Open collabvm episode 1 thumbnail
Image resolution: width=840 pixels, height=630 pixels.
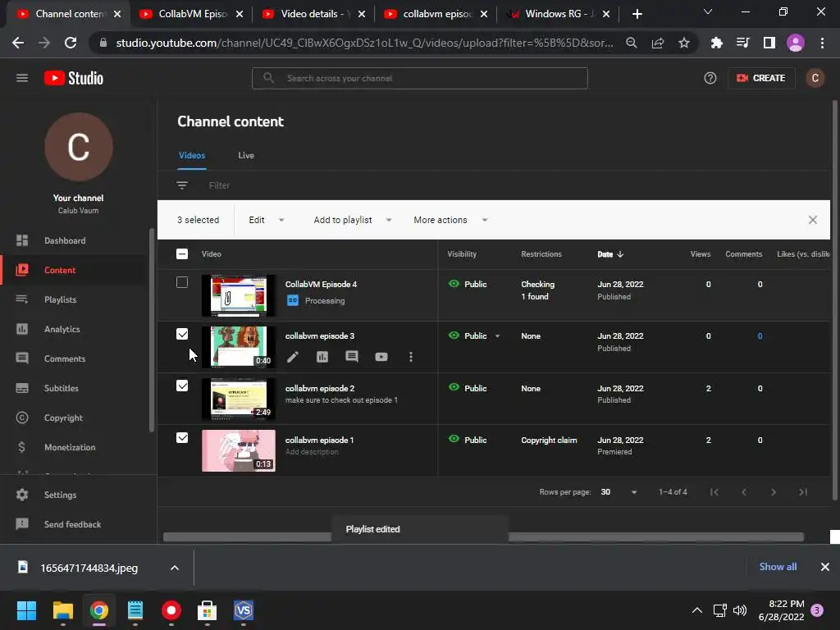pos(239,450)
